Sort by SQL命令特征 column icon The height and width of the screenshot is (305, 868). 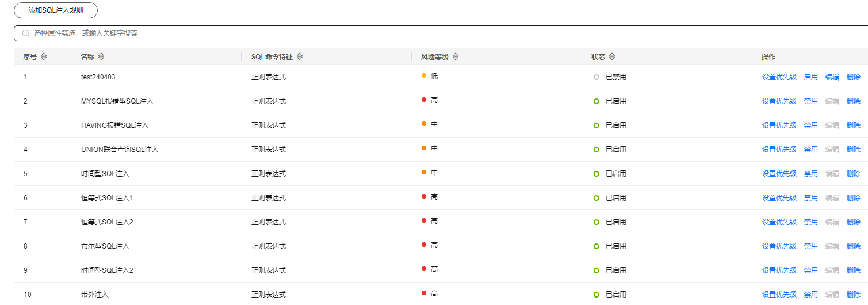tap(299, 57)
